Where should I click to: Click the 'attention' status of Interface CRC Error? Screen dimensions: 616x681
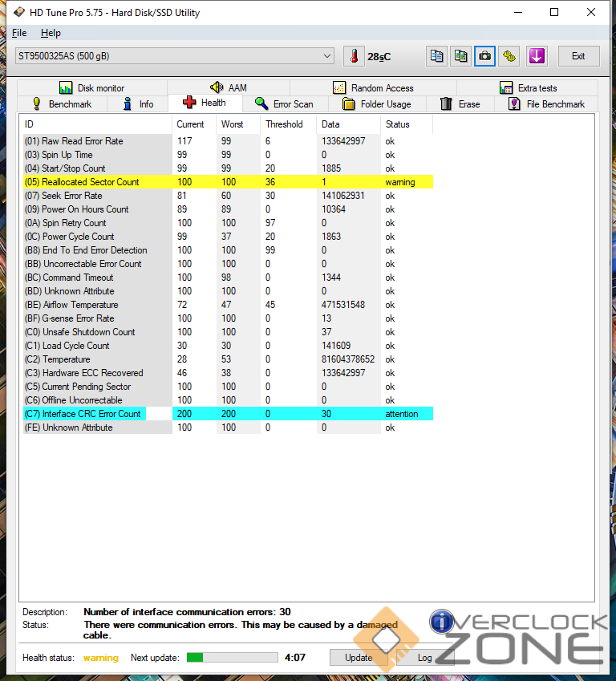[402, 414]
